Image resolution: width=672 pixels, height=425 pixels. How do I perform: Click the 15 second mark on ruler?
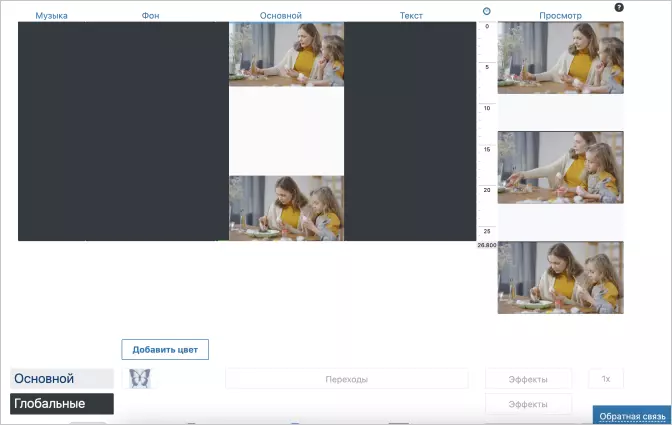pyautogui.click(x=487, y=150)
